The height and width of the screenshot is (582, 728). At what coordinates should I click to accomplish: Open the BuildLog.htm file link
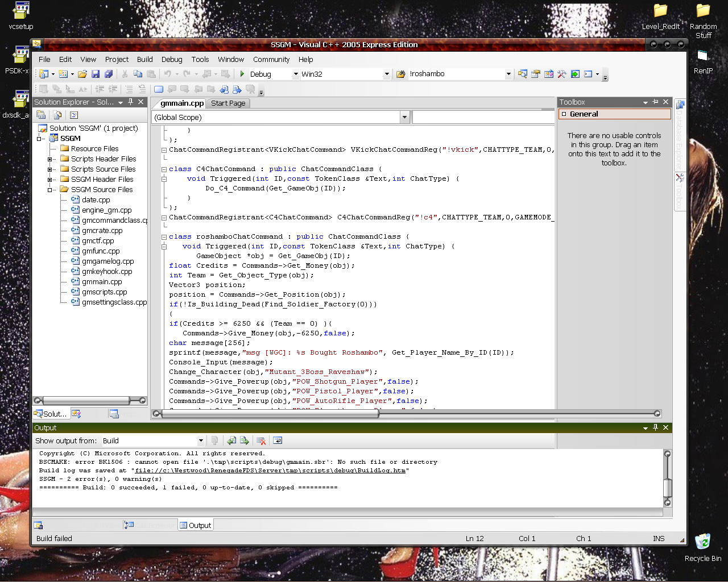click(270, 470)
